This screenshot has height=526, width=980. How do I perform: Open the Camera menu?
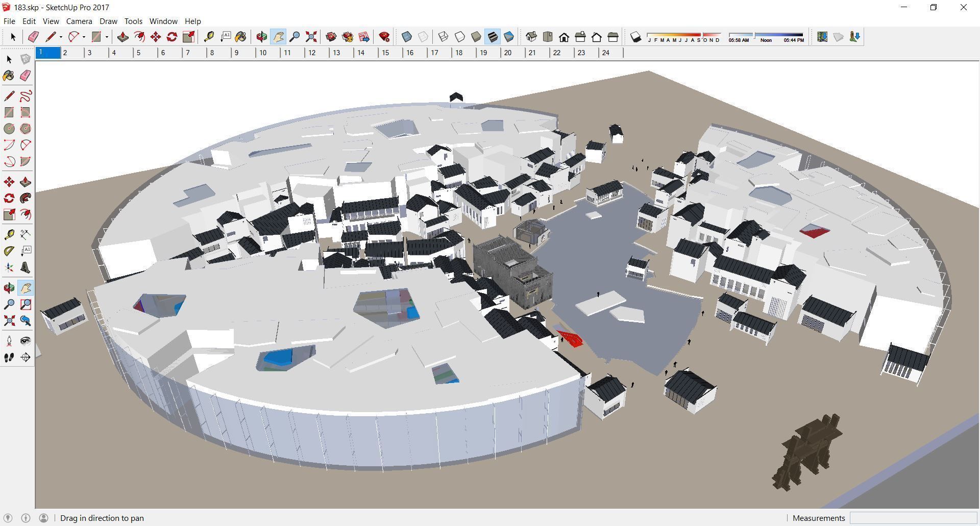point(79,21)
